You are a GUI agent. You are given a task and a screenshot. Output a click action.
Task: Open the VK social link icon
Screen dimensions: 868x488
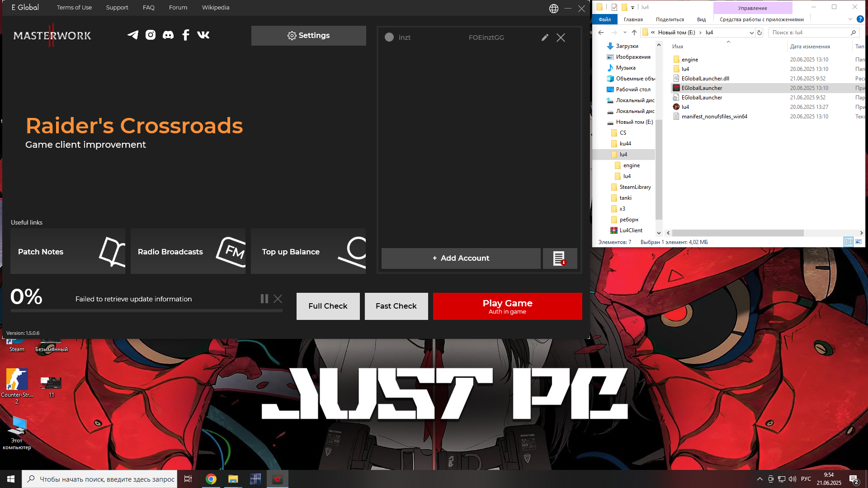point(203,35)
